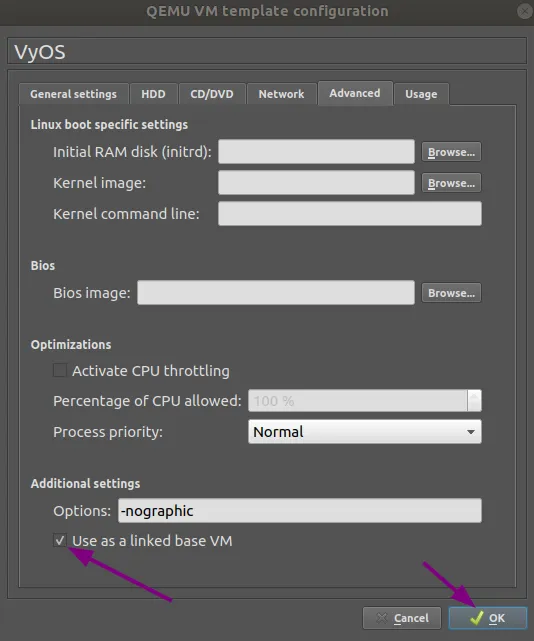Open the Process priority dropdown
The height and width of the screenshot is (641, 534).
click(x=364, y=432)
